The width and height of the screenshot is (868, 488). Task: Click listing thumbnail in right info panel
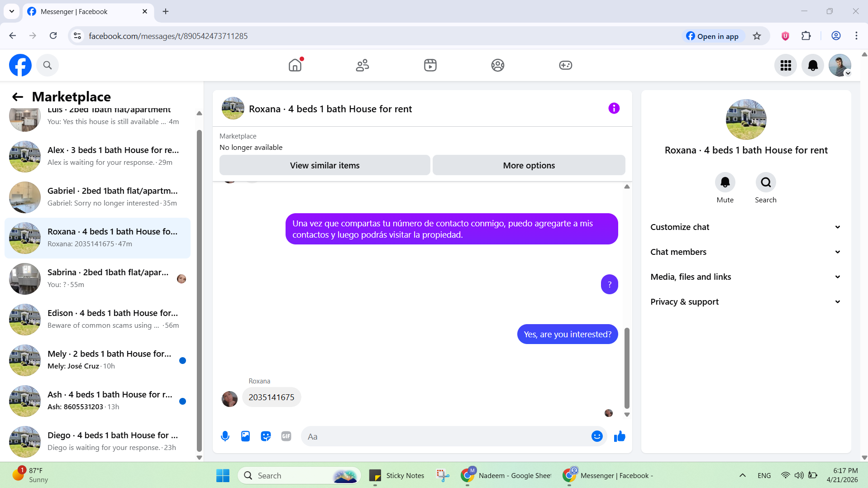(x=746, y=120)
